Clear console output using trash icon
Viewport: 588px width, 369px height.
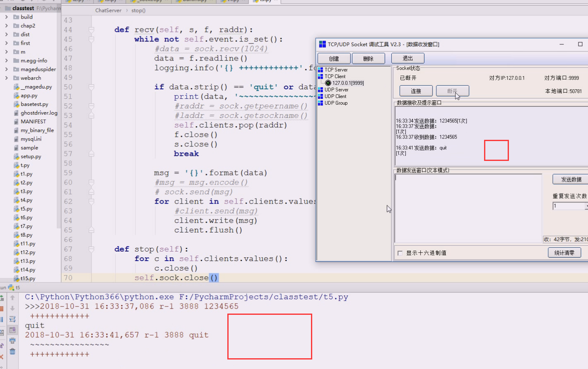coord(12,351)
